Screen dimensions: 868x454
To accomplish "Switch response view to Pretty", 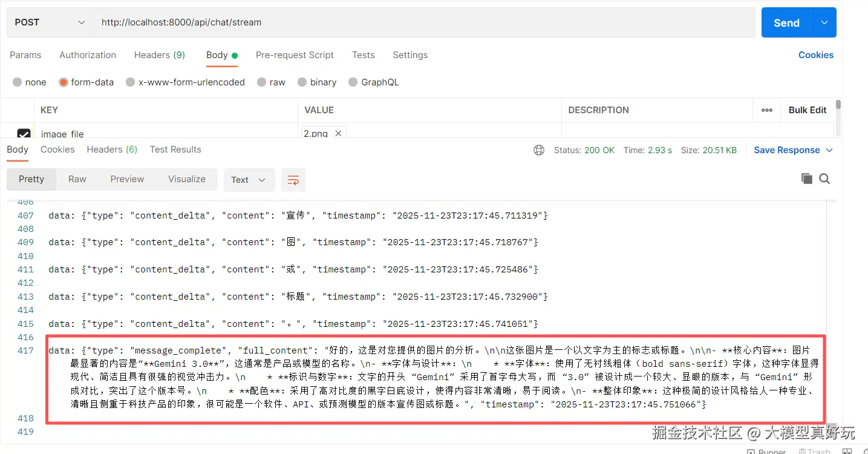I will [31, 179].
